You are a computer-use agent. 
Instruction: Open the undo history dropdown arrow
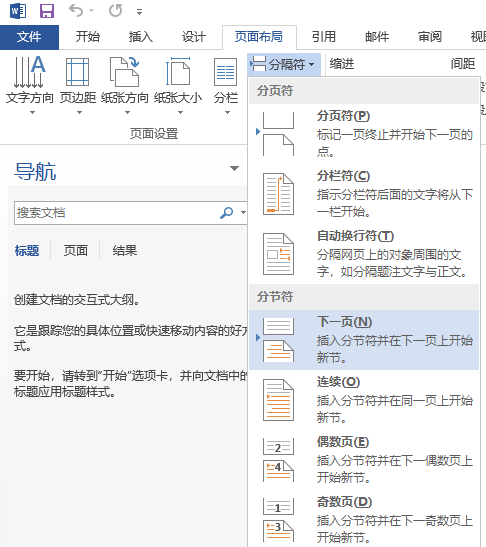coord(92,11)
